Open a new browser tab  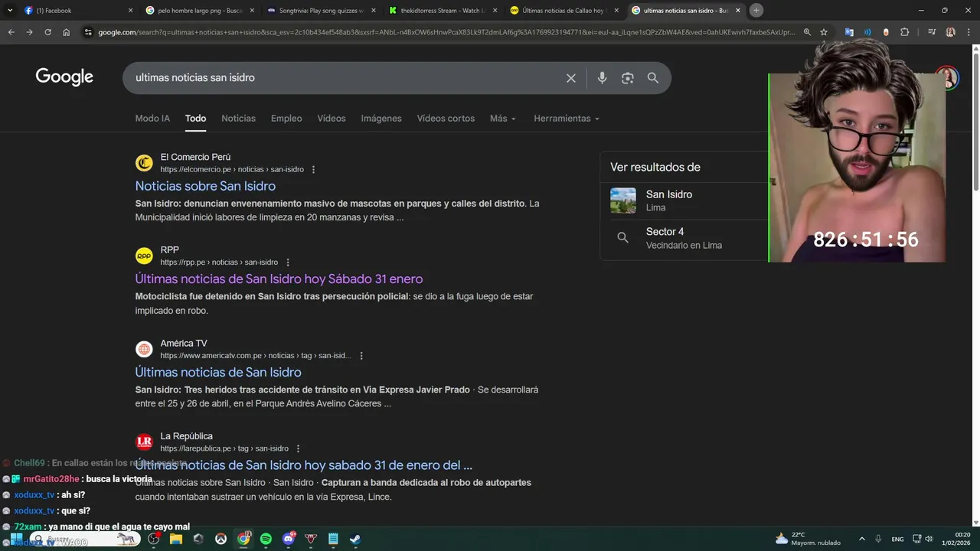point(756,10)
